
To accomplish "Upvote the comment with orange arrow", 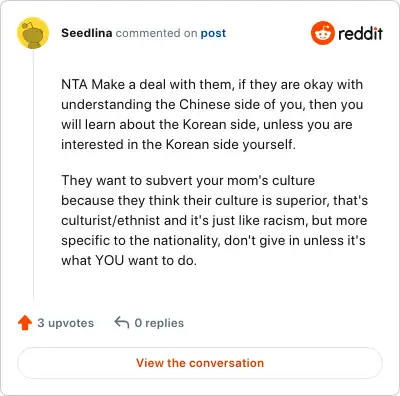I will point(25,323).
